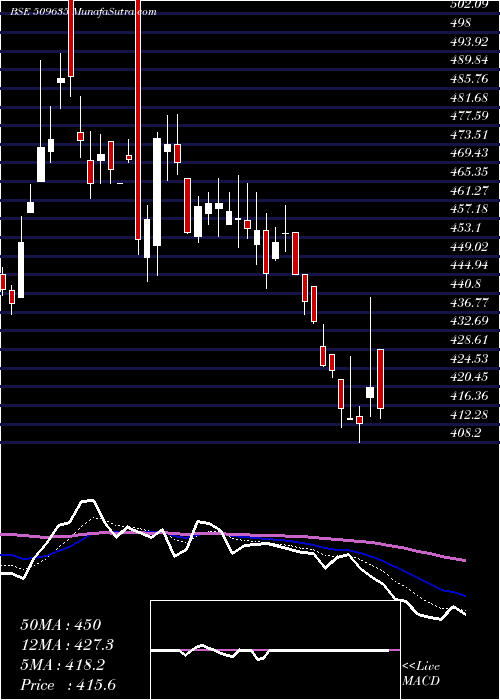Click the 453.1 price level label
Viewport: 500px width, 700px height.
point(464,228)
